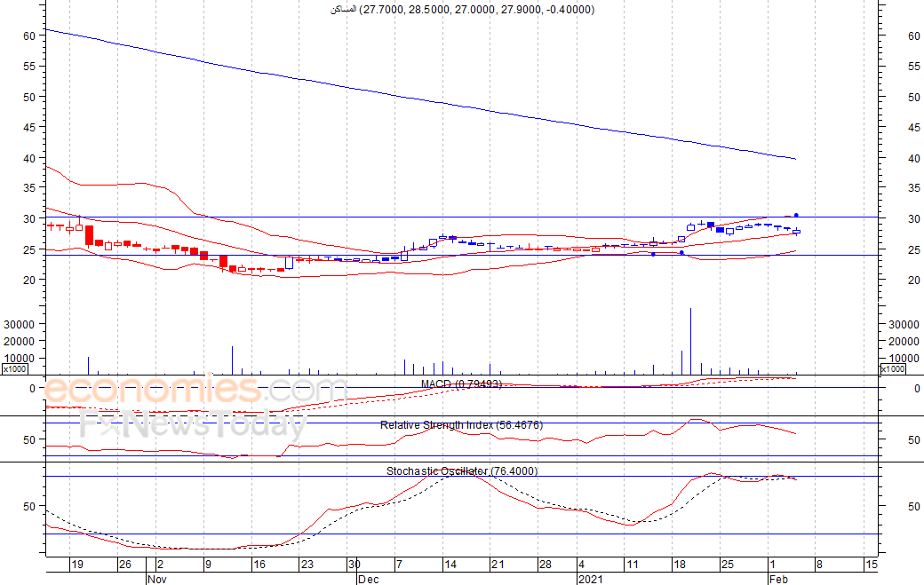Image resolution: width=924 pixels, height=585 pixels.
Task: Click the 30000 value on left volume axis
Action: [x=19, y=324]
